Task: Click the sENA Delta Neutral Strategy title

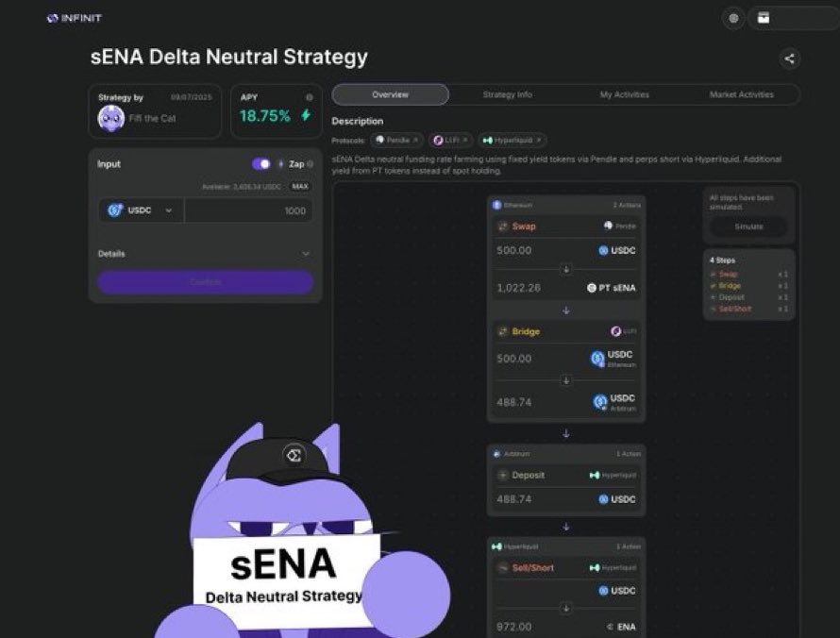Action: 228,57
